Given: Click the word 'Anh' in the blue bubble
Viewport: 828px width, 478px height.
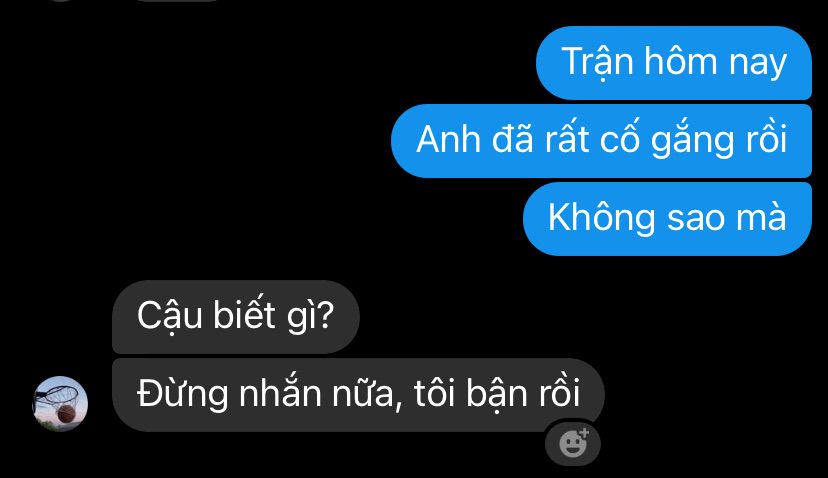Looking at the screenshot, I should (x=448, y=140).
